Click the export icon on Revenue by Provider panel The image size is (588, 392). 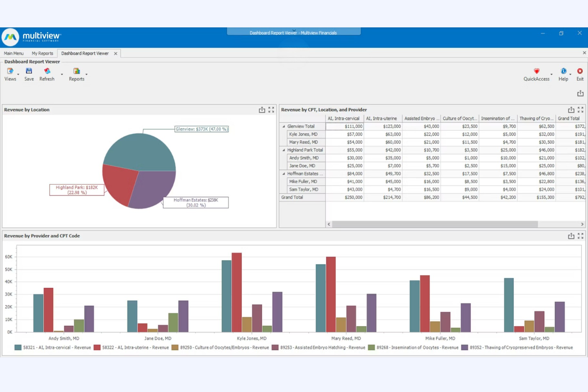coord(571,236)
